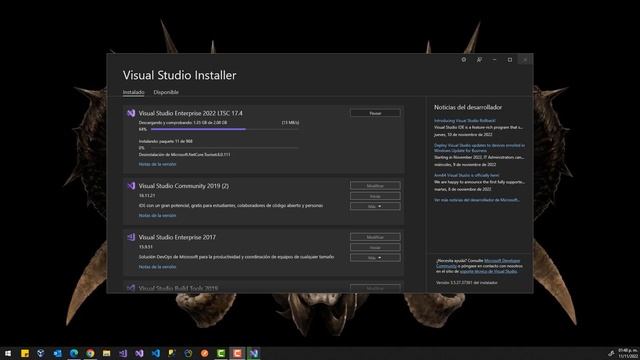Click the Visual Studio Build Tools title
Viewport: 640px width, 360px height.
coord(178,288)
